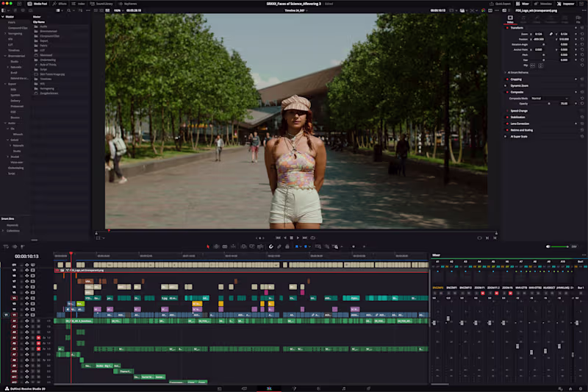Switch to the Edit page icon
Viewport: 588px width, 392px height.
point(269,388)
